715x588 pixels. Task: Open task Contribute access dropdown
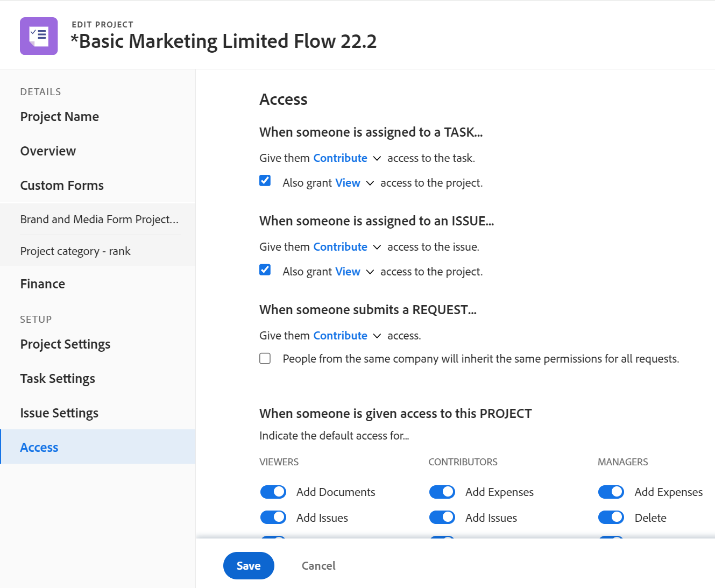pyautogui.click(x=347, y=158)
